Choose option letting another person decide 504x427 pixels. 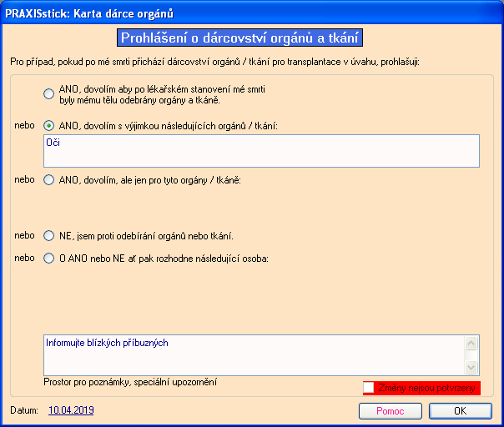pos(49,259)
